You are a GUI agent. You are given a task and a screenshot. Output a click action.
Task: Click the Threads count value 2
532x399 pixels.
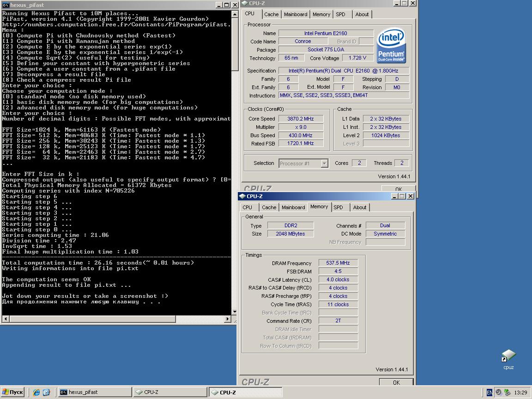[402, 163]
